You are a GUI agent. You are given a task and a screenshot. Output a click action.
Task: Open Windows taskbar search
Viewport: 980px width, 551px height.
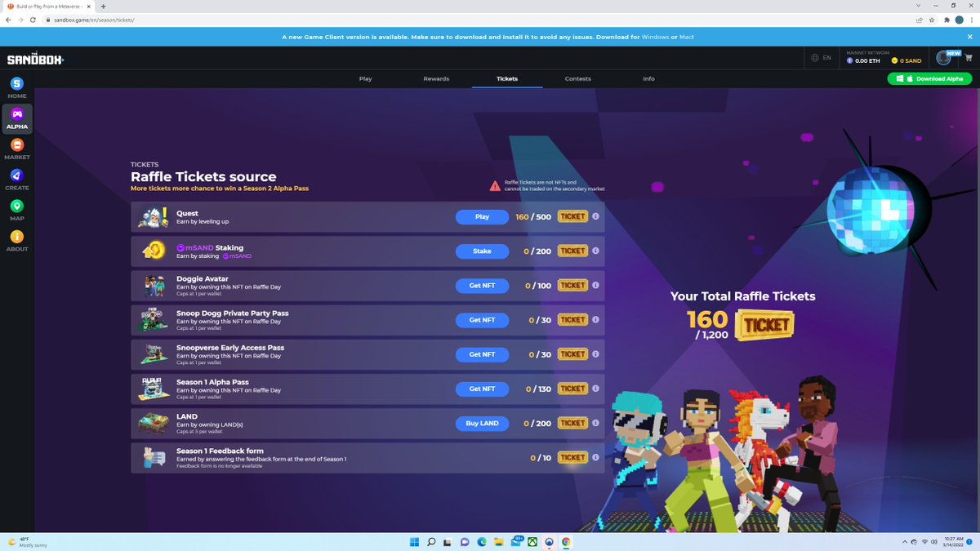tap(431, 541)
